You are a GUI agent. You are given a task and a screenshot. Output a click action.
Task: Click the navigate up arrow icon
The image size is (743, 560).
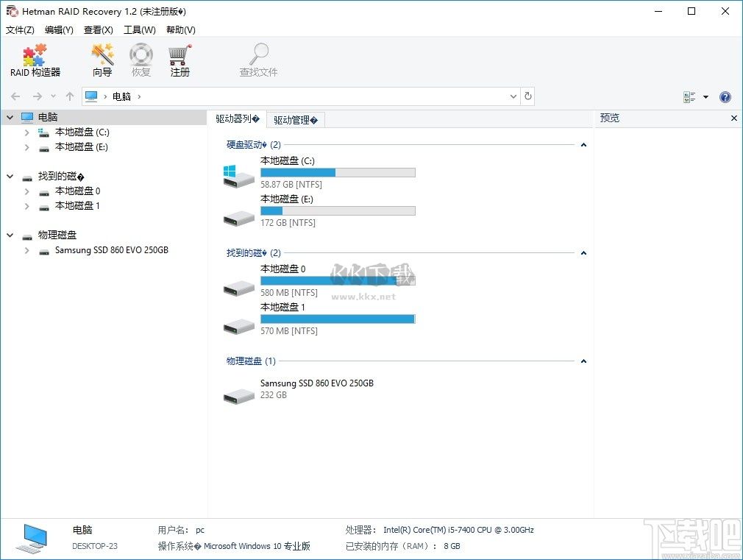coord(70,96)
